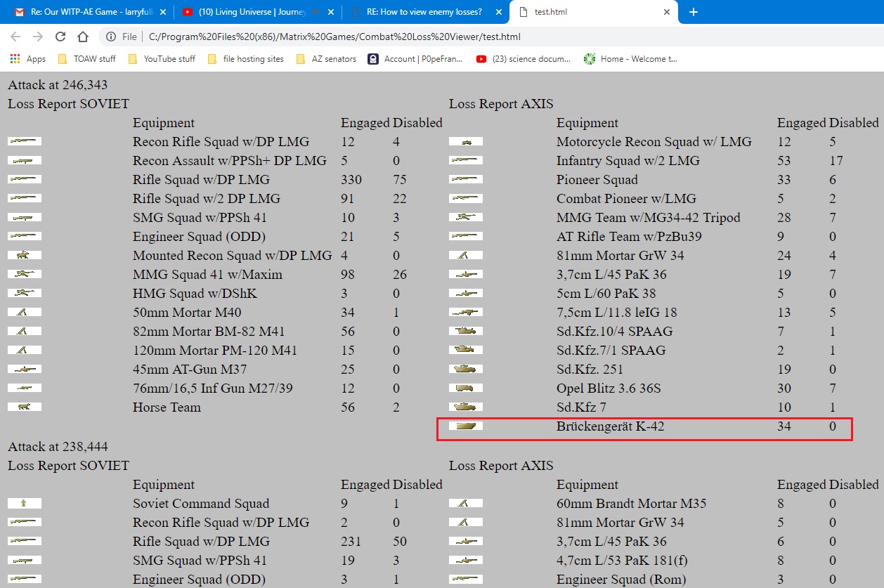
Task: Click the Recon Assault w/PPSh+ DP LMG icon
Action: (x=25, y=160)
